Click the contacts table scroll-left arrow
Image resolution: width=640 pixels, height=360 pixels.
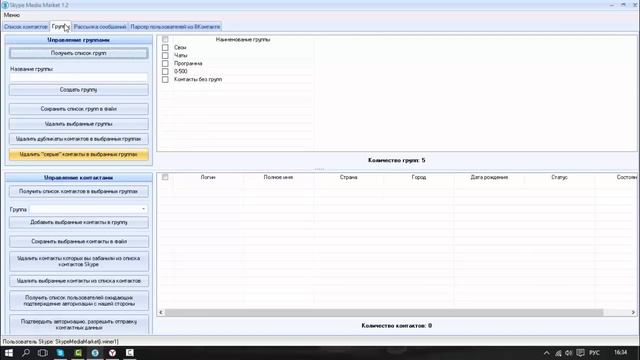click(x=161, y=312)
